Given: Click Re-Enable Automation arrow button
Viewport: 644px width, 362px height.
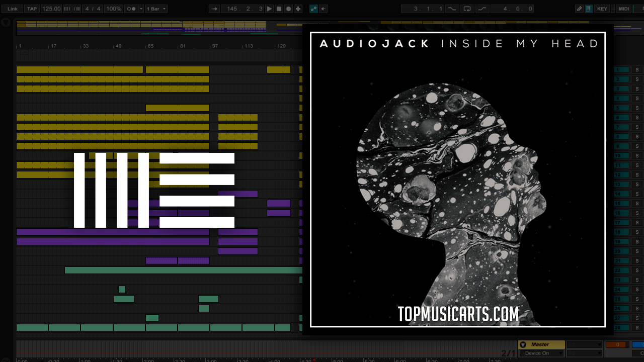Looking at the screenshot, I should [324, 9].
